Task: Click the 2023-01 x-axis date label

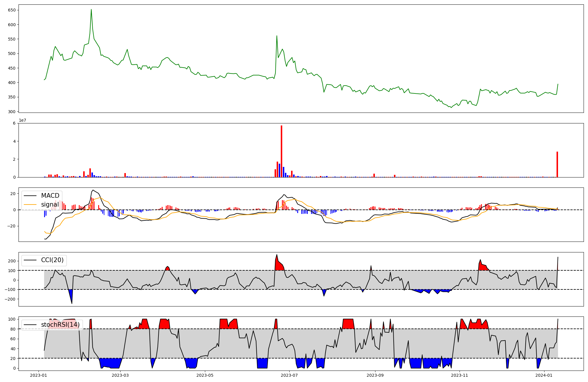Action: 39,375
